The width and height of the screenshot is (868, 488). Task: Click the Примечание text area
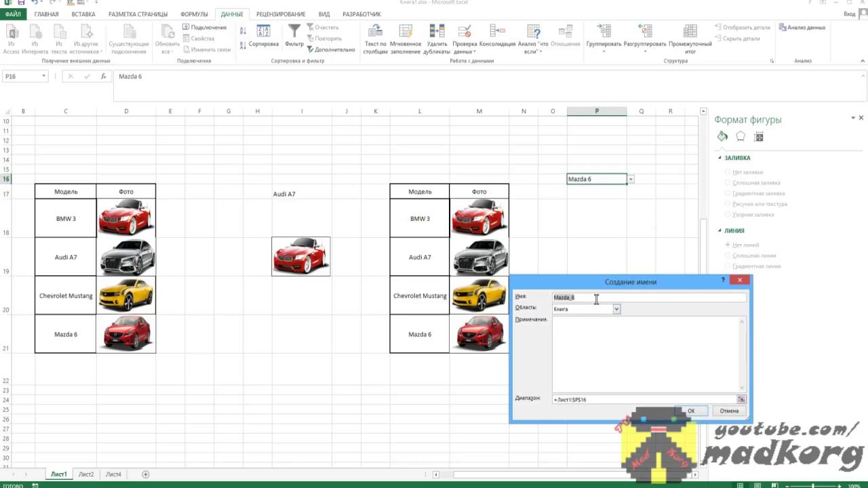coord(649,353)
